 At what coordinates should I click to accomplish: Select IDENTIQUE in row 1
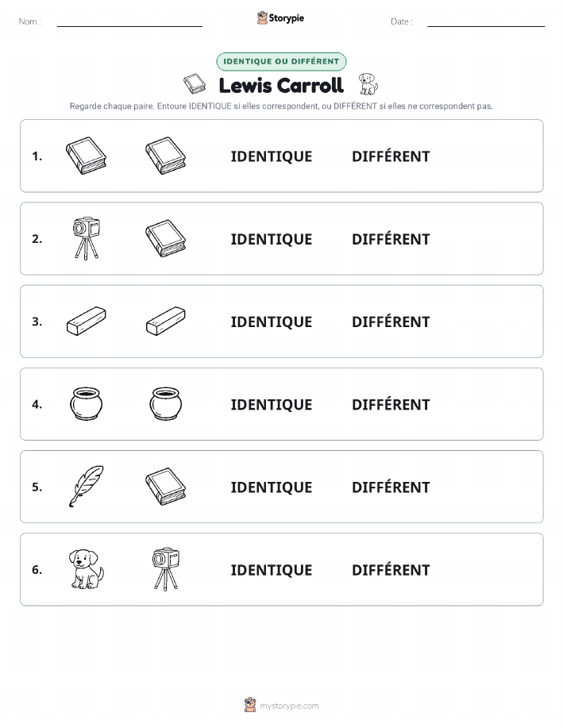click(272, 156)
